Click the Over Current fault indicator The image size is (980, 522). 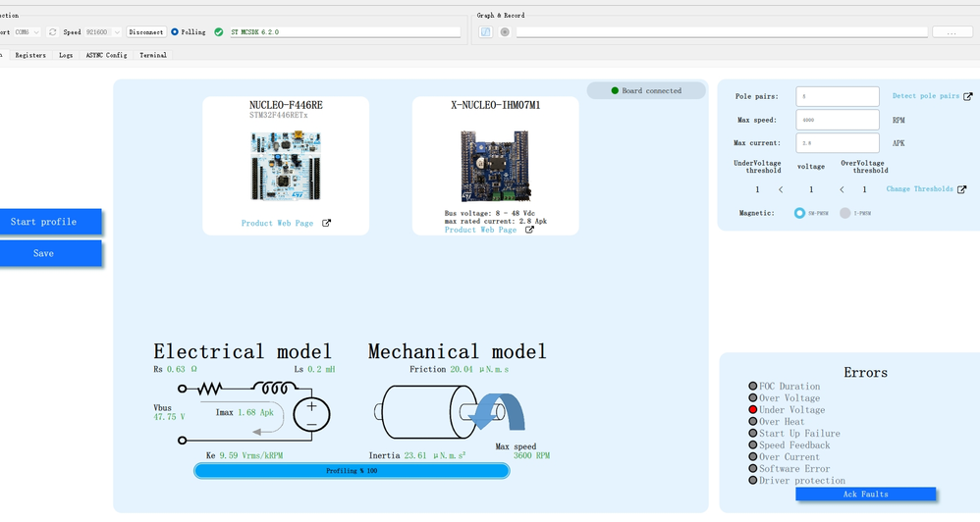click(x=752, y=457)
